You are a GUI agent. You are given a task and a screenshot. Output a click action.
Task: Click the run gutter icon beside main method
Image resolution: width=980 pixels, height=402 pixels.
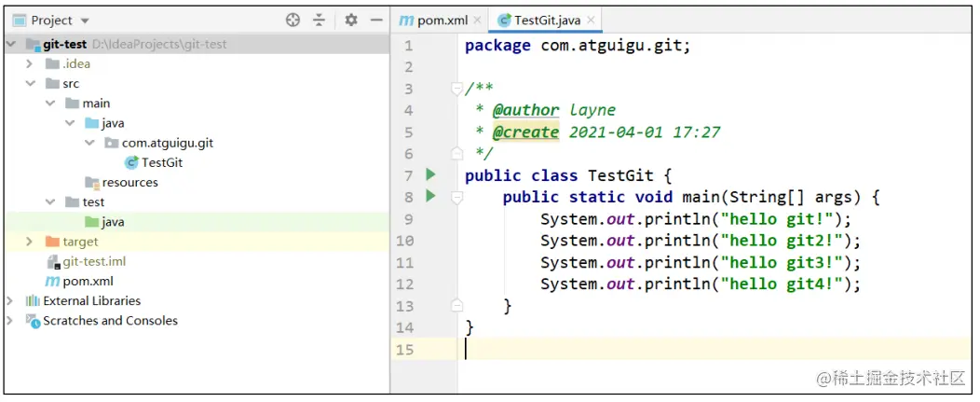click(x=430, y=196)
